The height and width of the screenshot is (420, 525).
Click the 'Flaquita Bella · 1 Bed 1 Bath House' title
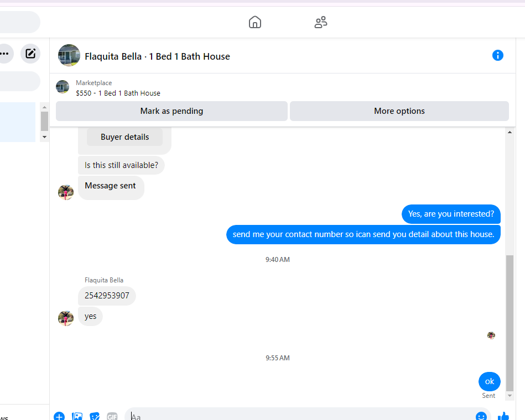point(157,56)
